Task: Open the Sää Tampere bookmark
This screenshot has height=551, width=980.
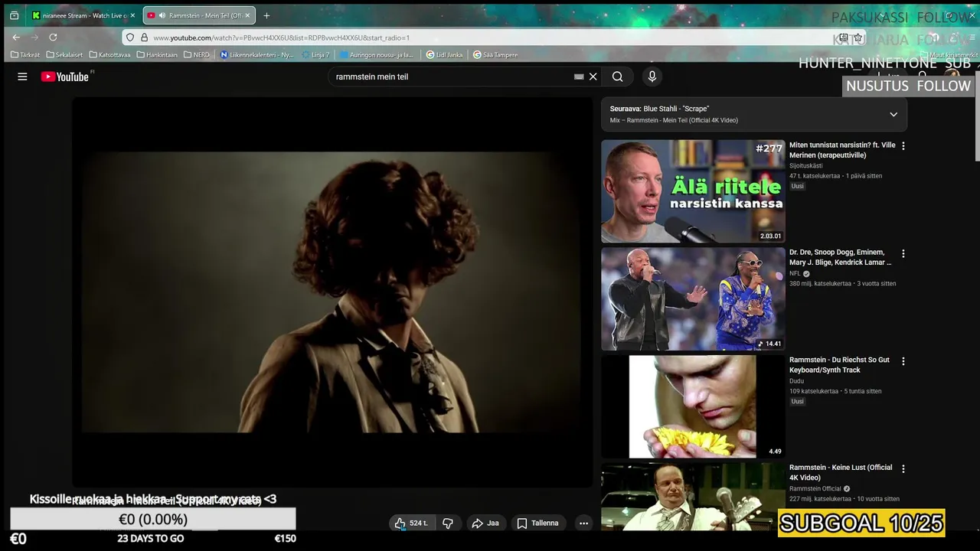Action: click(x=495, y=55)
